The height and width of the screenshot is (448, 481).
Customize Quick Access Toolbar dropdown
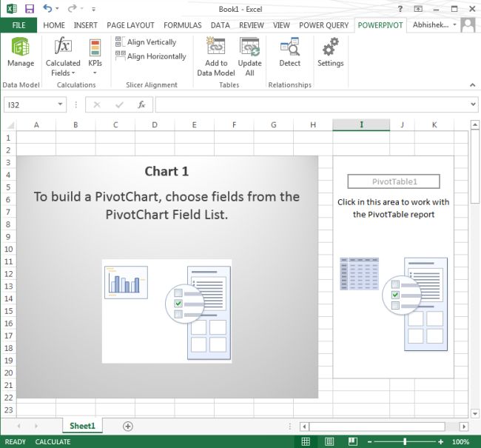pos(93,9)
